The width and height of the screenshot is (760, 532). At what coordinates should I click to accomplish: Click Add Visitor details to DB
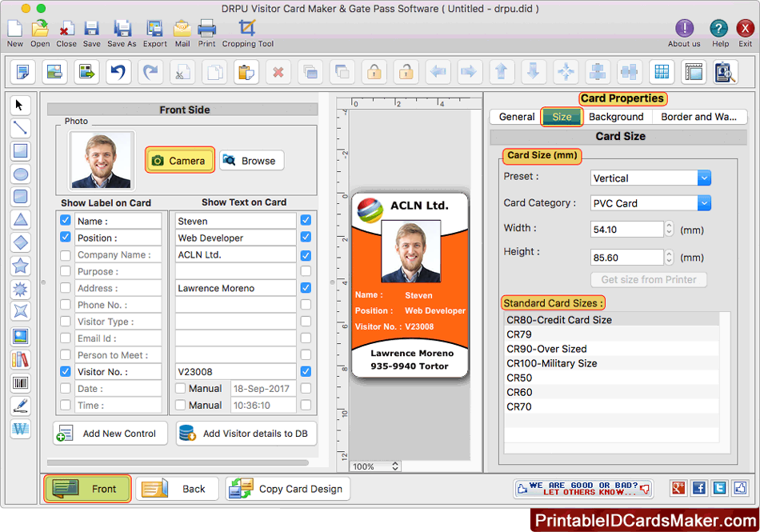[x=246, y=433]
